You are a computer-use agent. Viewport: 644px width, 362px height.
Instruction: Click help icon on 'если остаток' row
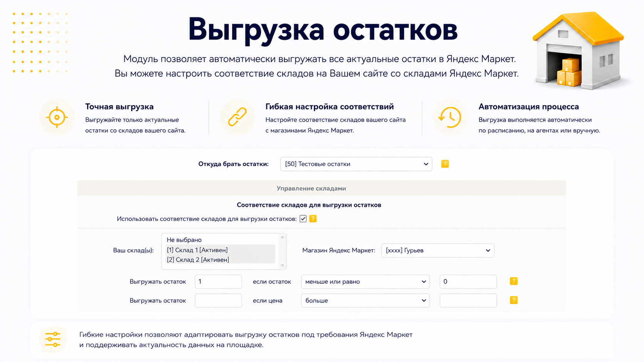pos(513,281)
